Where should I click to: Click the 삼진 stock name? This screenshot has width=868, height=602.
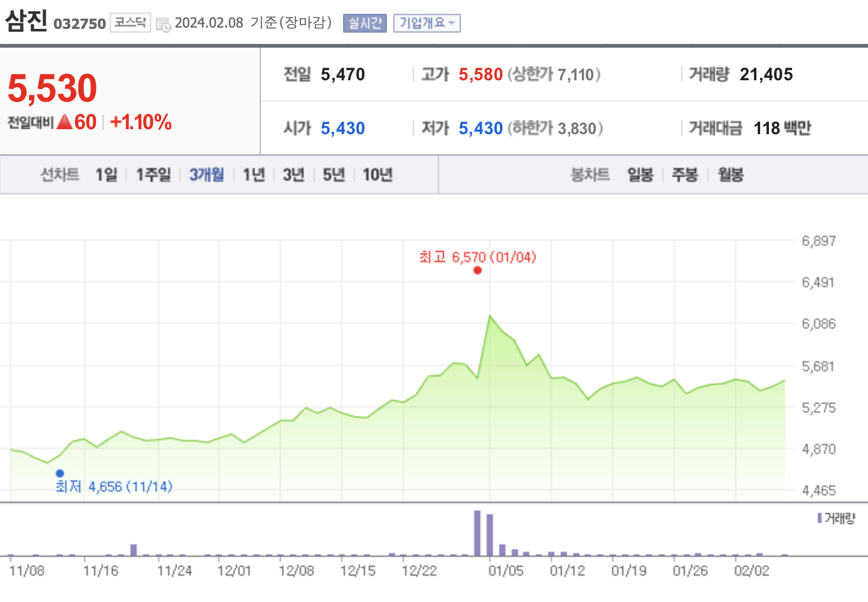click(x=26, y=21)
